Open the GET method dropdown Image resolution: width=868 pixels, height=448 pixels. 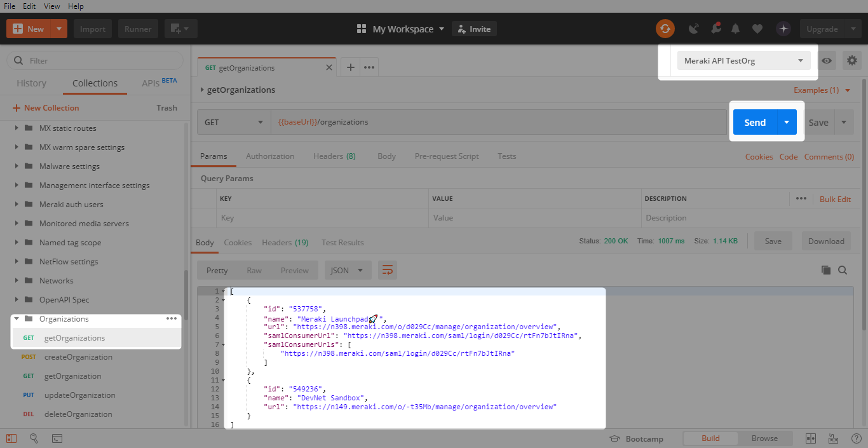233,122
